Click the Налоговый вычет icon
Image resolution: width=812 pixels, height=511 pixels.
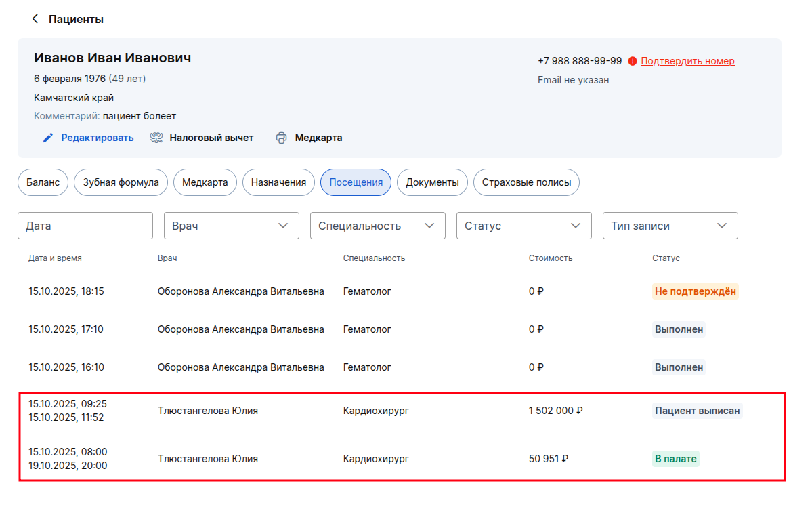156,138
